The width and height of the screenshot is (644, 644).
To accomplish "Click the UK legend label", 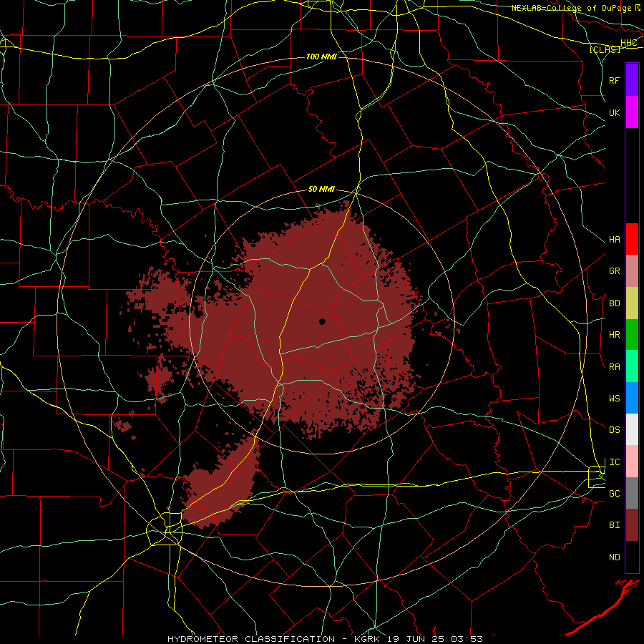I will (x=615, y=112).
